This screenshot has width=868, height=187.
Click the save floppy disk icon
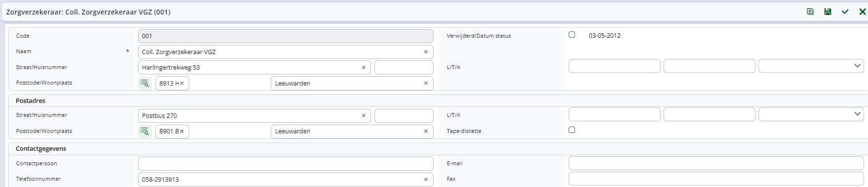pyautogui.click(x=827, y=12)
